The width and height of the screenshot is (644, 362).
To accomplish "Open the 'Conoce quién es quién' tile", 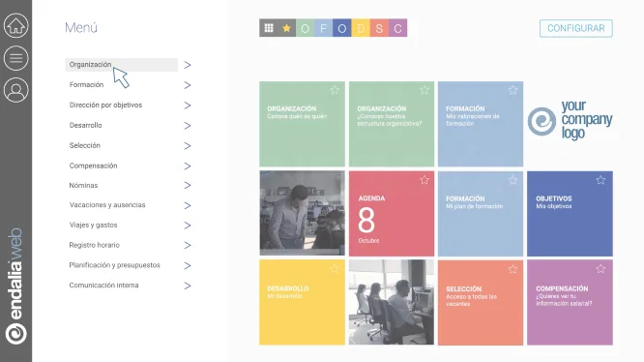I will point(302,124).
